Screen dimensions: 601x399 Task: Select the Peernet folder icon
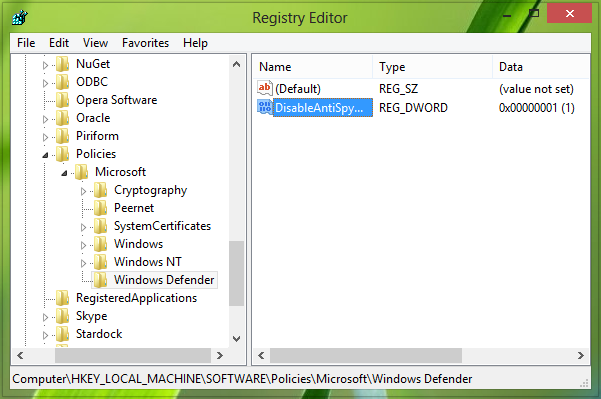[x=101, y=208]
